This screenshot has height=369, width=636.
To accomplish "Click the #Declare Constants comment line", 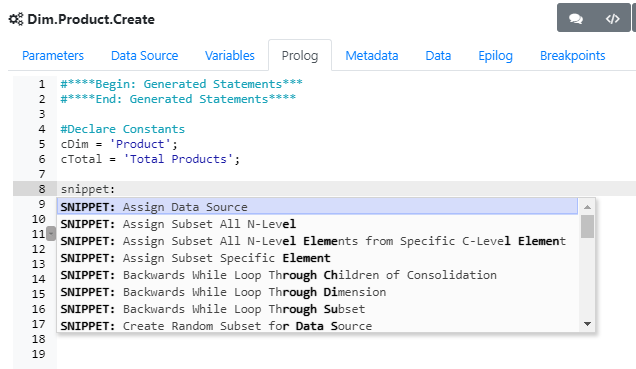I will coord(122,129).
